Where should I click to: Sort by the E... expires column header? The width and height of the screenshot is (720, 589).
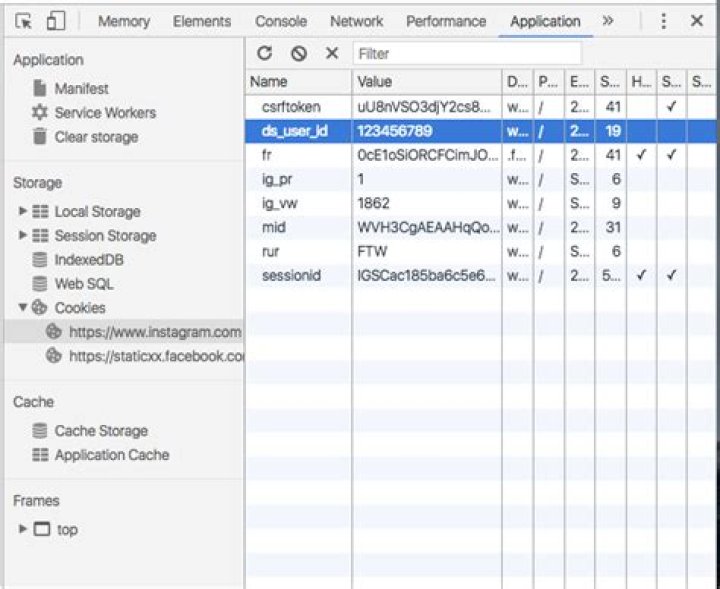coord(579,82)
